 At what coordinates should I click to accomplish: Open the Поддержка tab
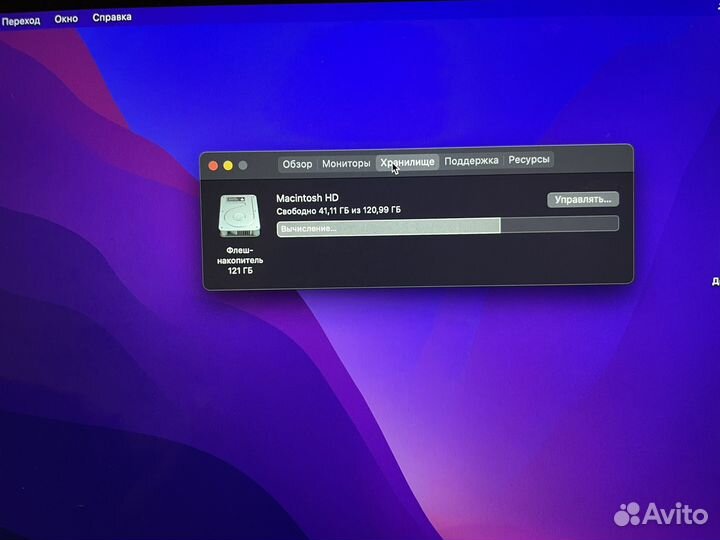(x=471, y=161)
